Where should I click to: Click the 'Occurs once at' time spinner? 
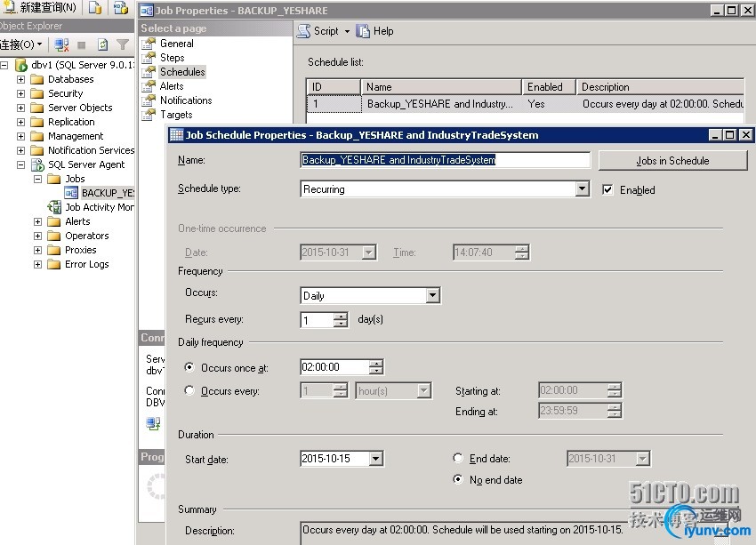[376, 367]
